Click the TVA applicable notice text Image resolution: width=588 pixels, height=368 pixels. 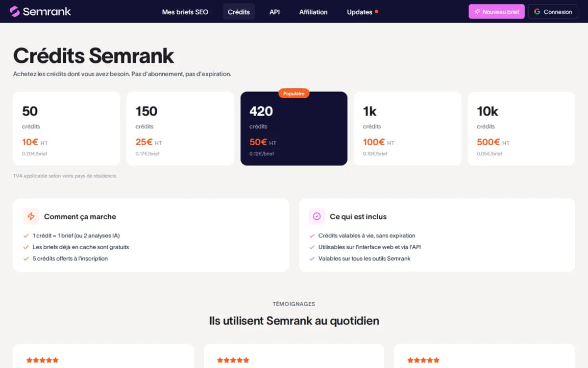65,176
